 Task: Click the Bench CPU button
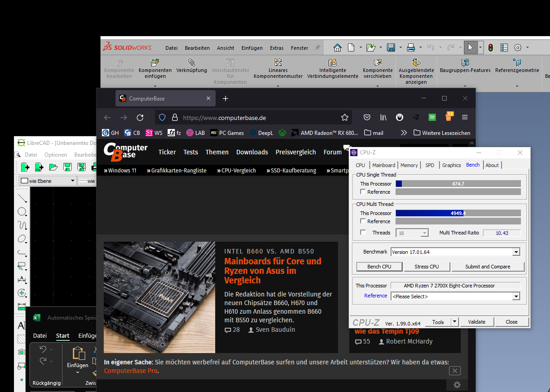click(379, 267)
